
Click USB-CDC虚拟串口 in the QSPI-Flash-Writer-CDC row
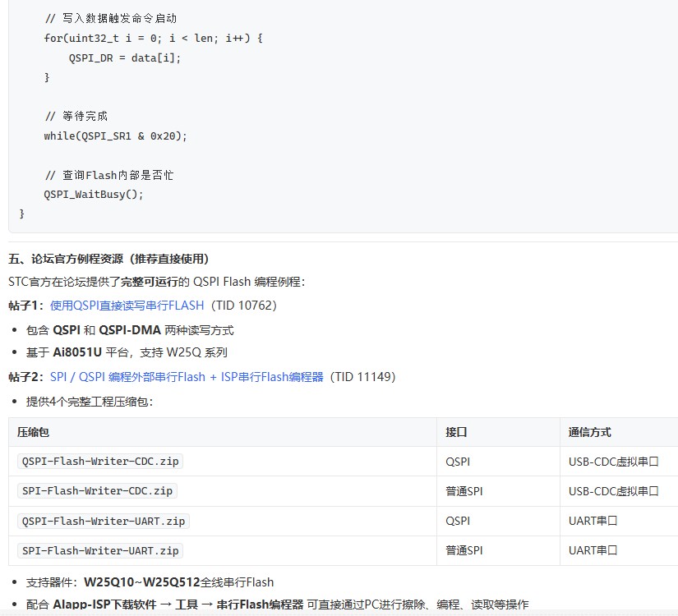click(614, 462)
